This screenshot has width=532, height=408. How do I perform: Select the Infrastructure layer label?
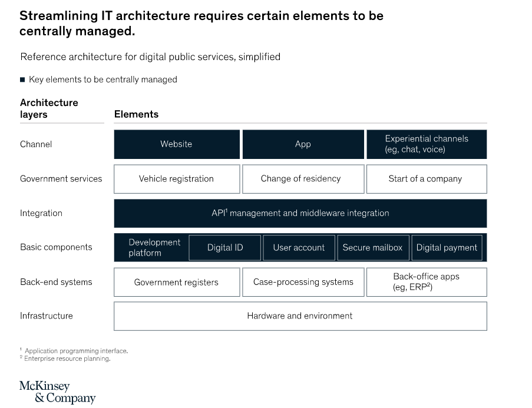click(x=47, y=316)
